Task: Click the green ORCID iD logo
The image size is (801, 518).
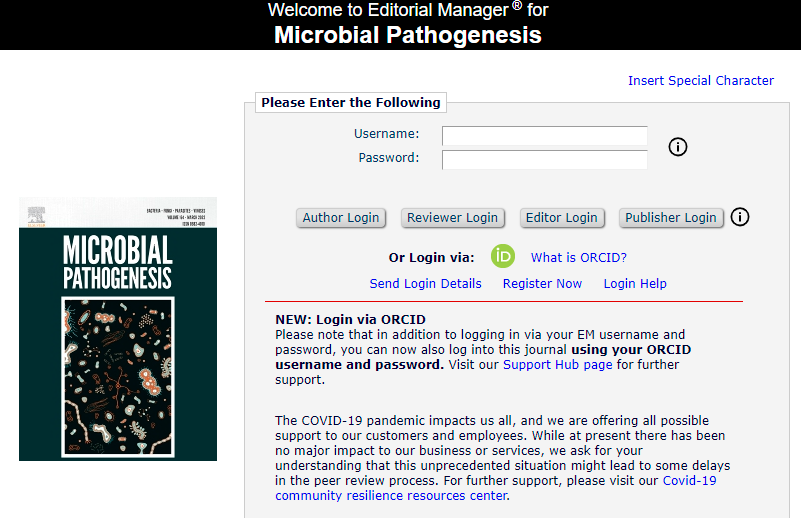Action: click(x=502, y=256)
